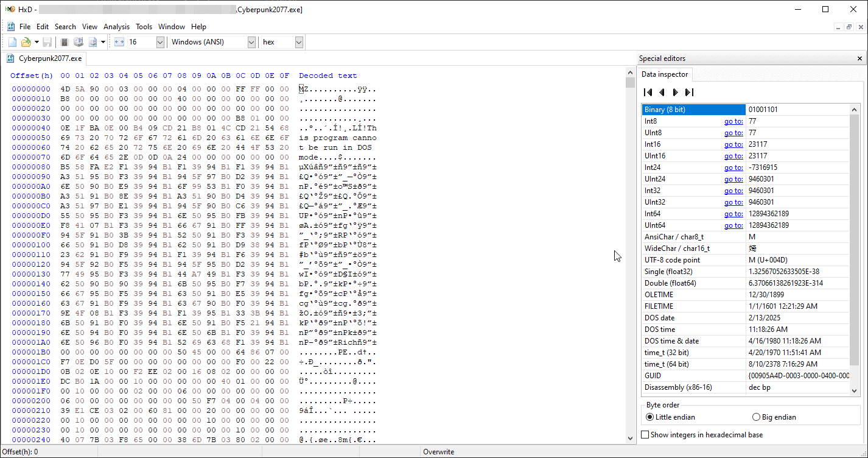Enable Show integers in hexadecimal base
Viewport: 868px width, 458px height.
[x=702, y=435]
